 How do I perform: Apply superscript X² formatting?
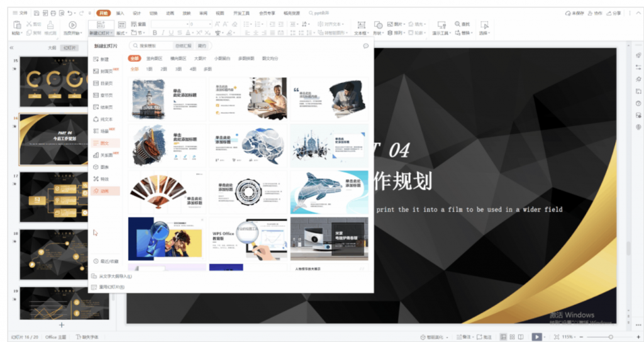click(199, 33)
